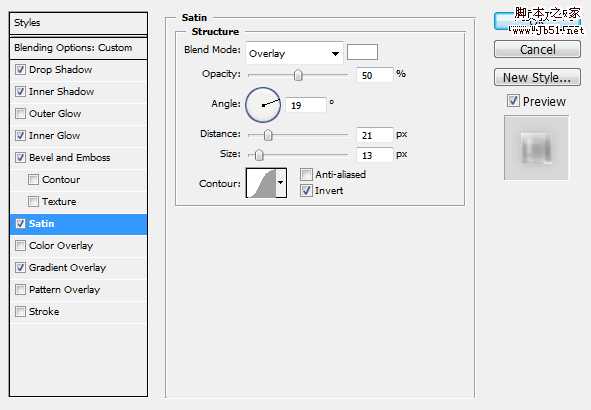Uncheck the Satin effect checkbox
The width and height of the screenshot is (591, 410).
pos(20,223)
